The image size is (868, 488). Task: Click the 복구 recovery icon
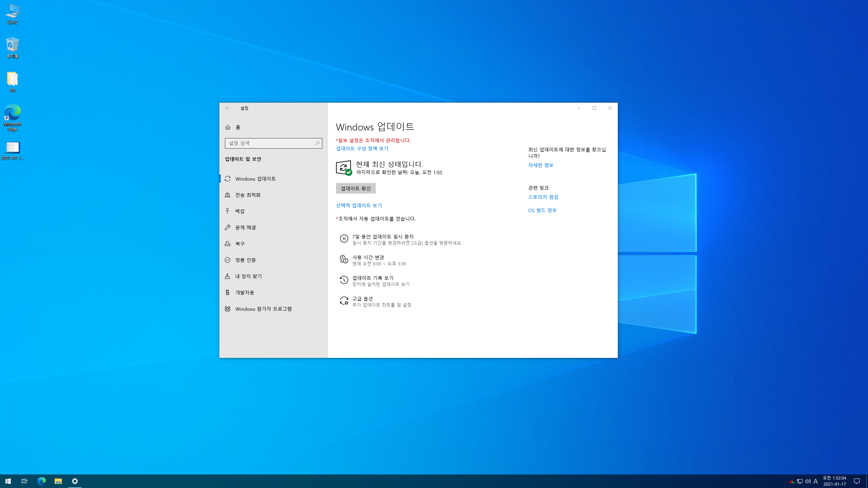click(228, 244)
